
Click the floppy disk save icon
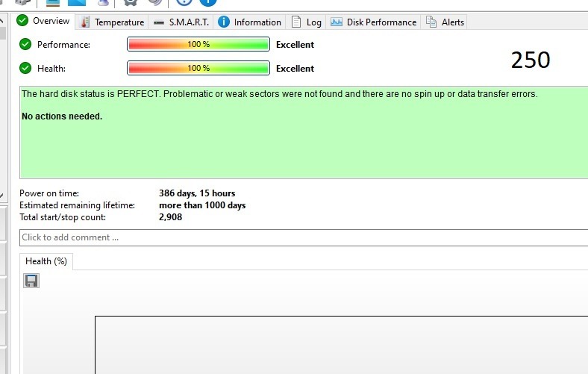(31, 281)
